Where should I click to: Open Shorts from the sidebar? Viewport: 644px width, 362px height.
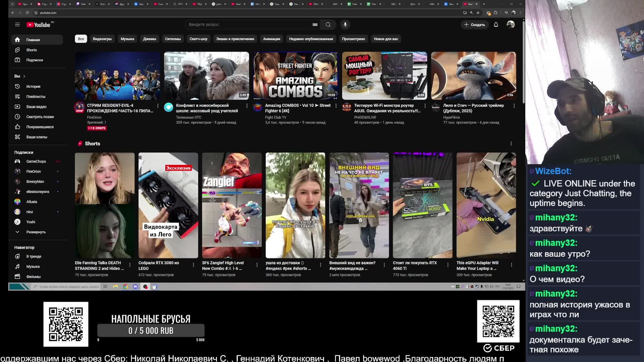(x=32, y=50)
